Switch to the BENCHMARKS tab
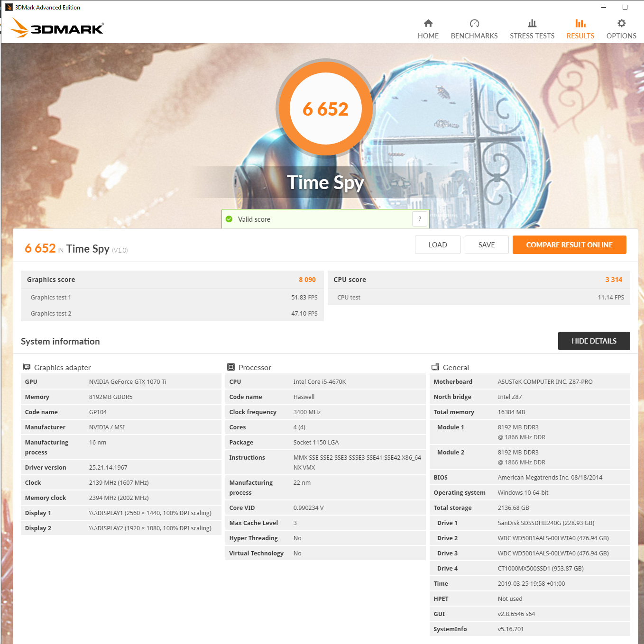 click(x=474, y=29)
